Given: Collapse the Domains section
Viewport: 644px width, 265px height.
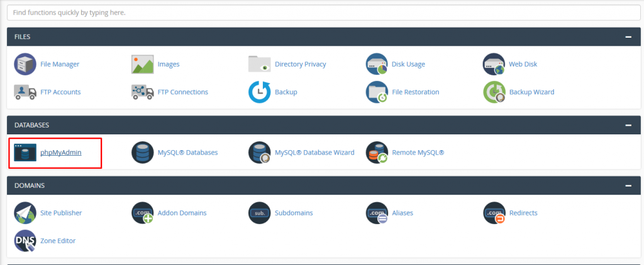Looking at the screenshot, I should pyautogui.click(x=628, y=186).
